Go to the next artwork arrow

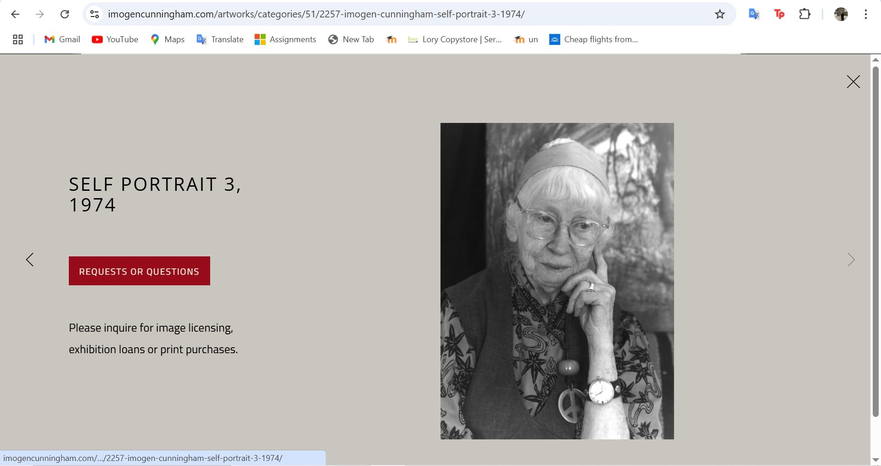point(851,260)
